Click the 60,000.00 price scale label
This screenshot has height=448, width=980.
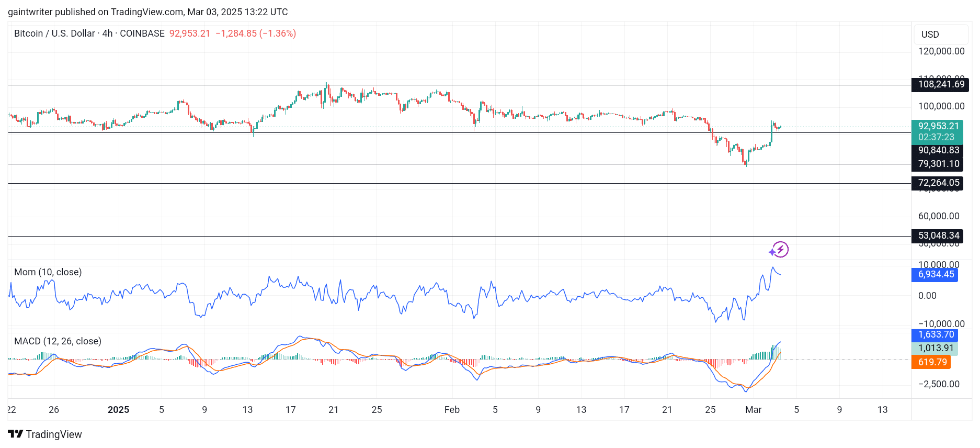[x=939, y=216]
